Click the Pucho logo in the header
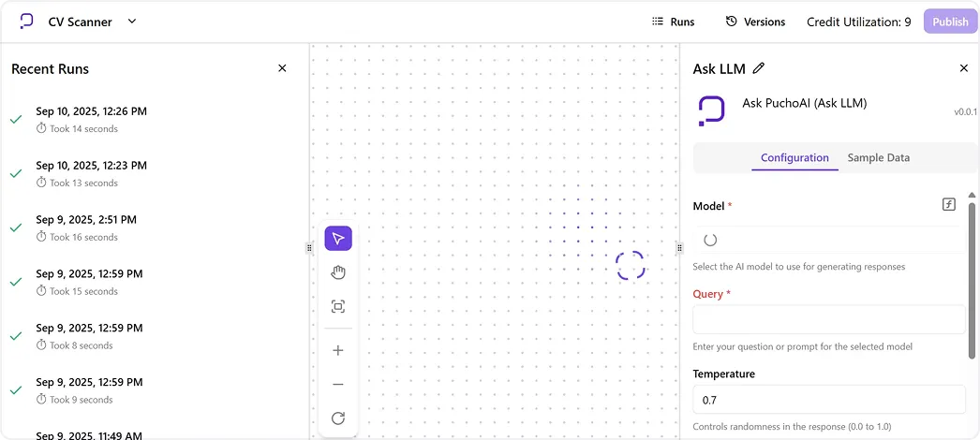 pos(26,22)
